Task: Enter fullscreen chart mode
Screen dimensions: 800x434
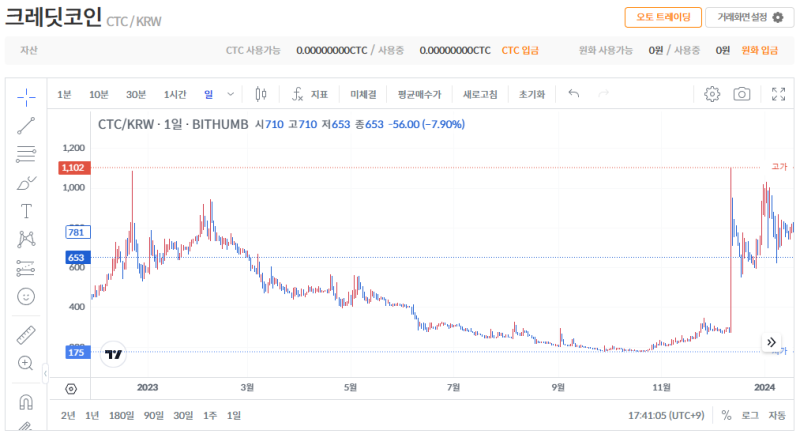Action: coord(778,94)
